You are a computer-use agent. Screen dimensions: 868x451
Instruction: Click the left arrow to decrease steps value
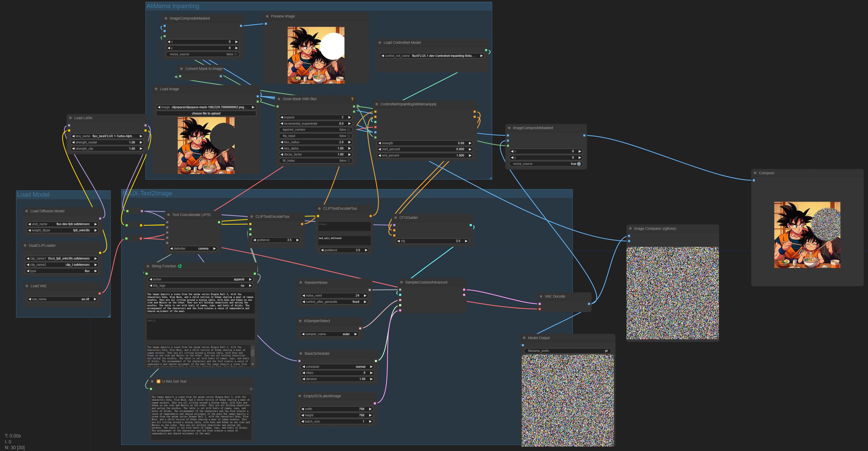click(303, 372)
